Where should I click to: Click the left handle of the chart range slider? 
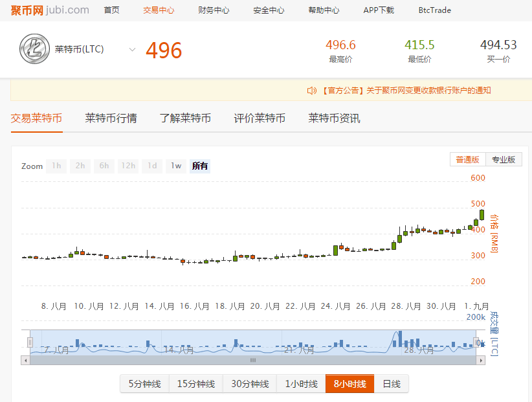pos(28,342)
